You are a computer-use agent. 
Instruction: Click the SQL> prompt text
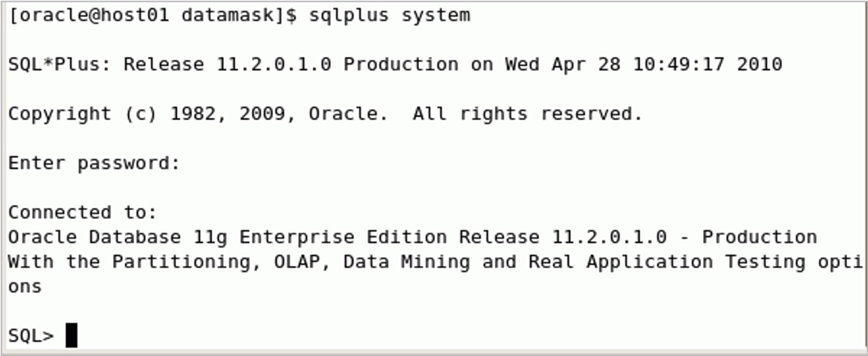pos(31,336)
